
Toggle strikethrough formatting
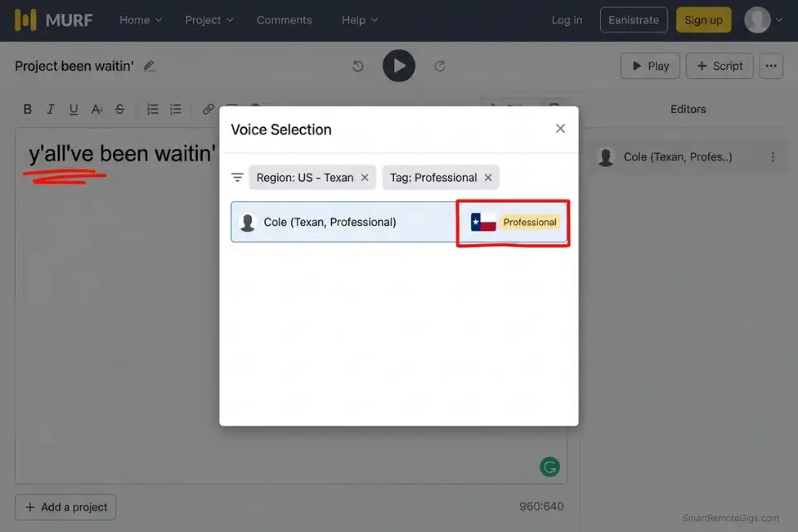point(120,109)
